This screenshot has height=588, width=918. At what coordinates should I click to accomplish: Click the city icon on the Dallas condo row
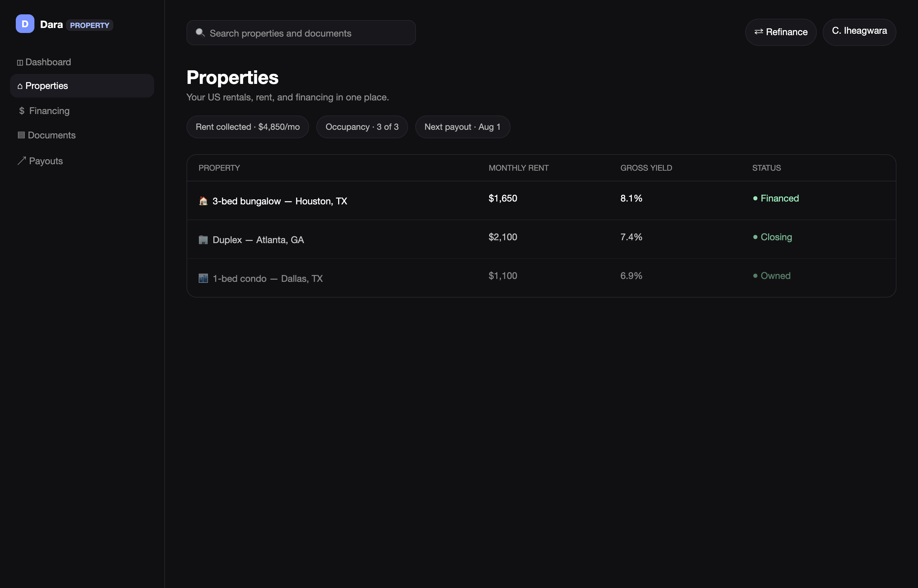click(x=203, y=278)
